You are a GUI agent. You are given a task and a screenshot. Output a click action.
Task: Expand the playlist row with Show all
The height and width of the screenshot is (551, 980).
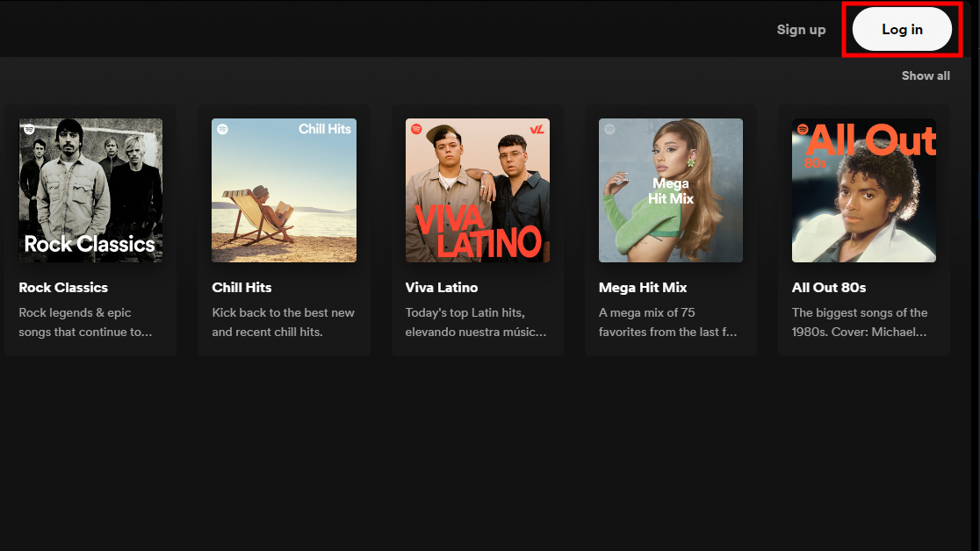(926, 75)
